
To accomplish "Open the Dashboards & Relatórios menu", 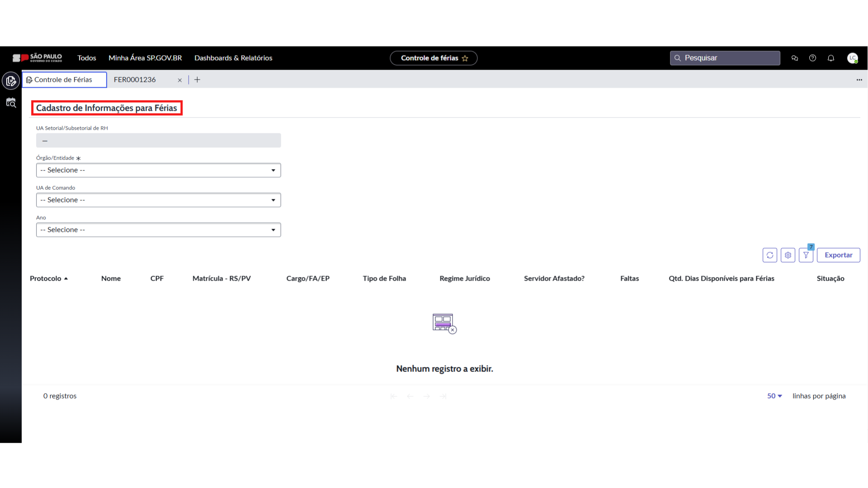I will point(233,58).
